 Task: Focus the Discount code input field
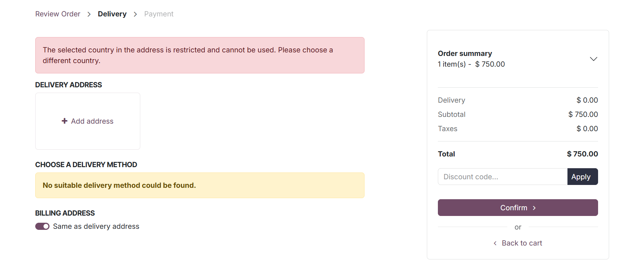502,177
